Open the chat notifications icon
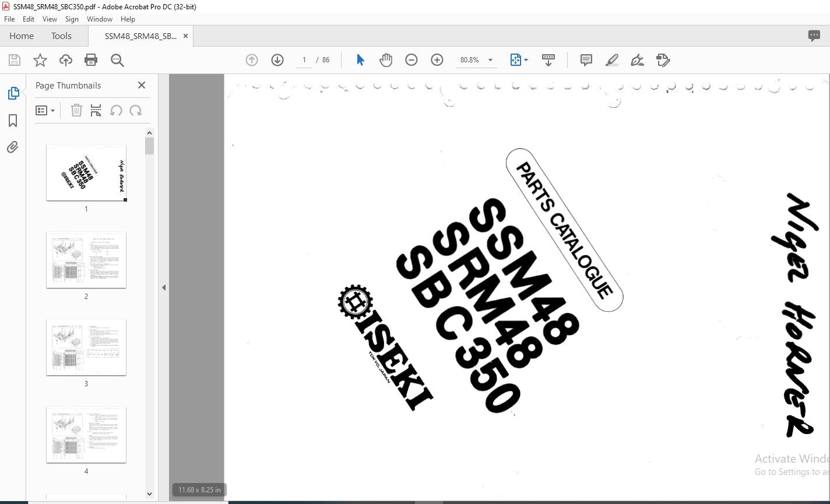 click(x=814, y=36)
